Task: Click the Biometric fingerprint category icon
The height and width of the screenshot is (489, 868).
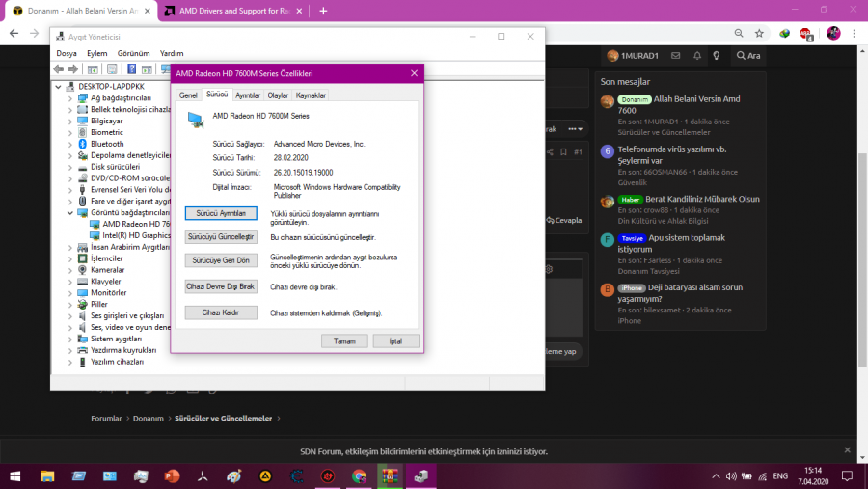Action: pos(83,132)
